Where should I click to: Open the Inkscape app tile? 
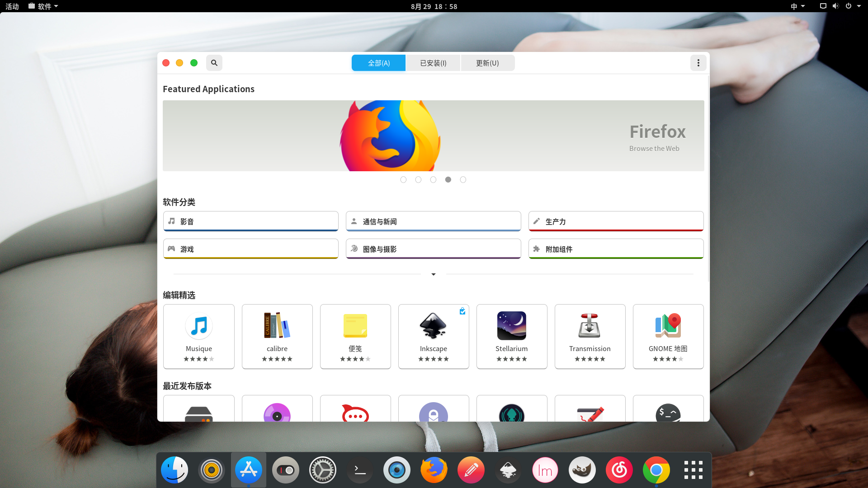point(434,337)
